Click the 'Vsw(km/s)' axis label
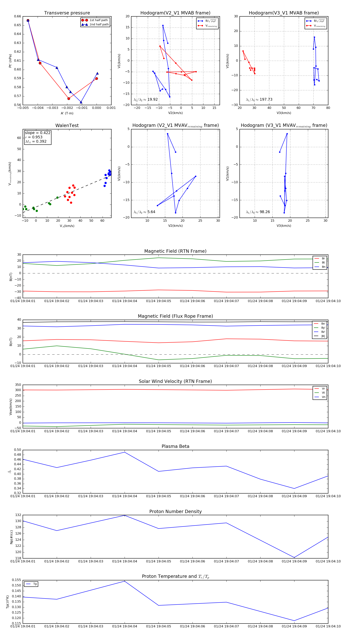351x644 pixels. pyautogui.click(x=11, y=407)
